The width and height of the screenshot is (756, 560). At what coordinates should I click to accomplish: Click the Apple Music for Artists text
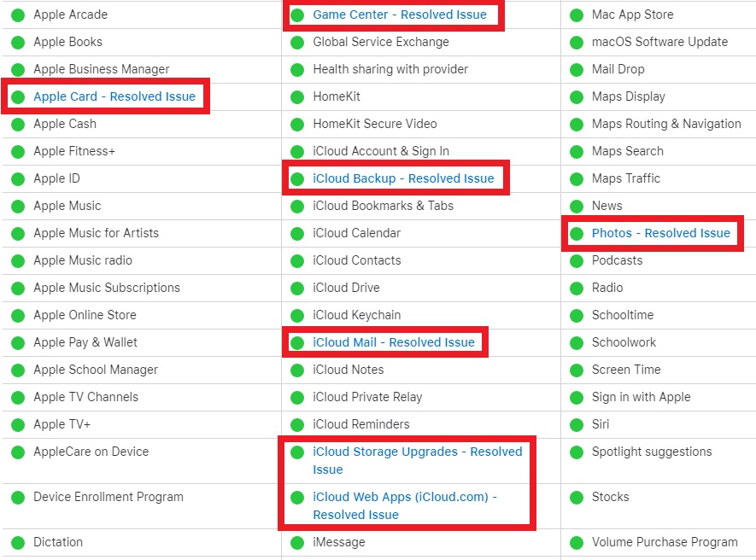(x=96, y=233)
